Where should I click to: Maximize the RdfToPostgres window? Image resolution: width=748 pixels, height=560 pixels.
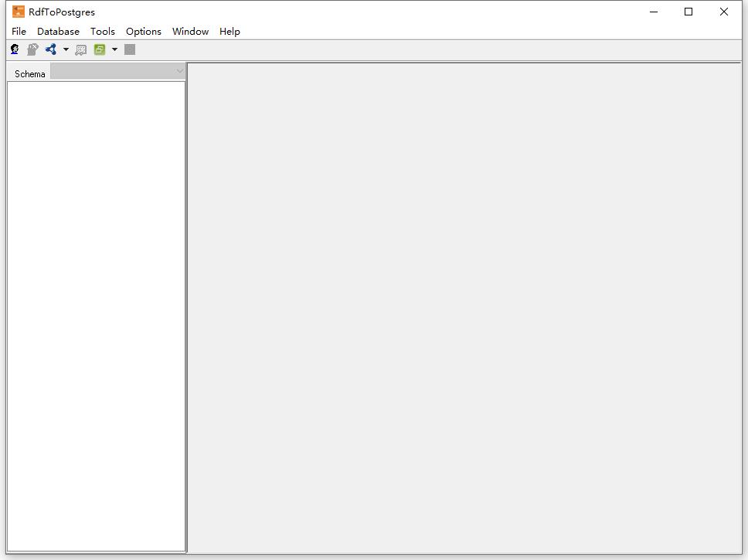(688, 12)
